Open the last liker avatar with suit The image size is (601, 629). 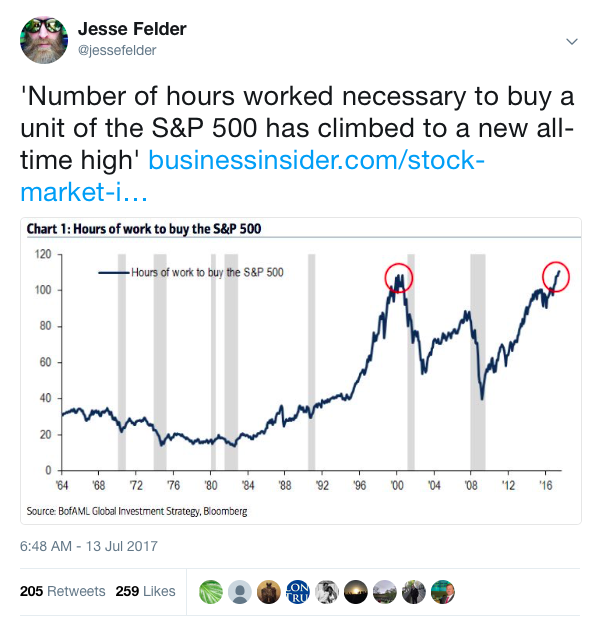443,592
